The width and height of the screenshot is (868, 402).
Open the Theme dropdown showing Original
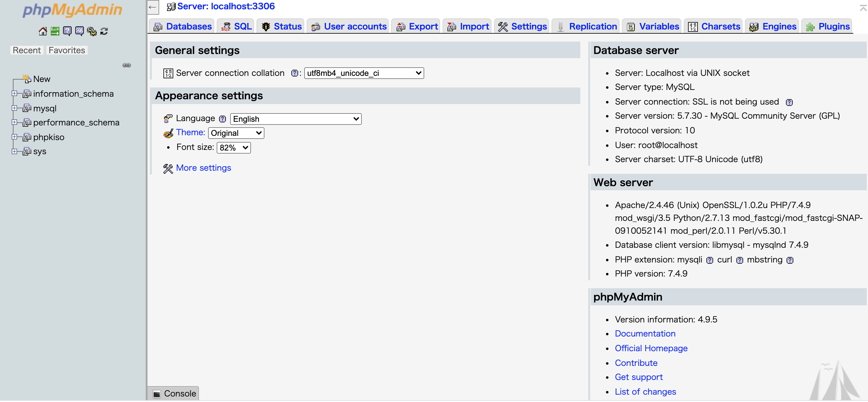[236, 133]
